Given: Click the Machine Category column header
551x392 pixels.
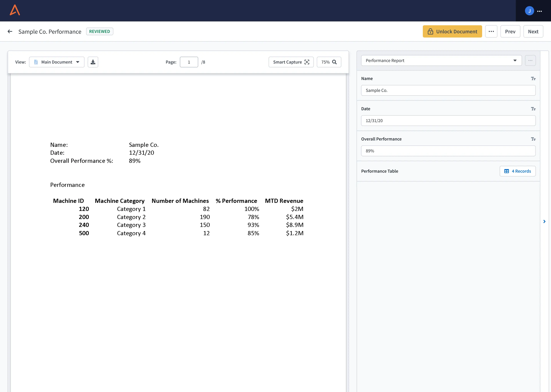Looking at the screenshot, I should click(120, 201).
